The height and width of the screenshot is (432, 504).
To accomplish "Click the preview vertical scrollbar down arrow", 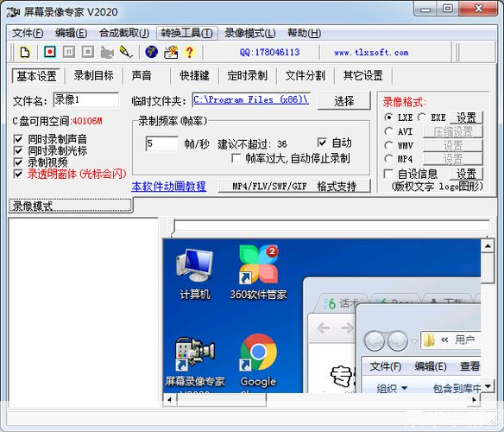I will pyautogui.click(x=488, y=385).
